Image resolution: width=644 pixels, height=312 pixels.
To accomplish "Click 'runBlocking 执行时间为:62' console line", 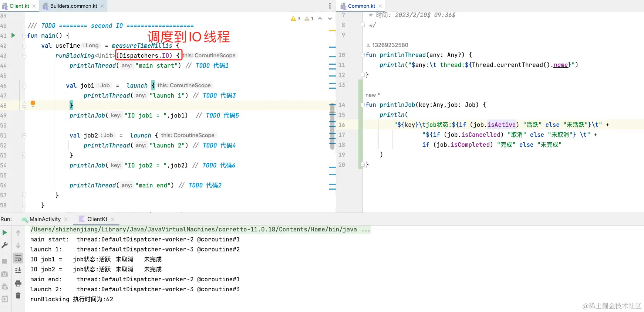I will (x=72, y=299).
